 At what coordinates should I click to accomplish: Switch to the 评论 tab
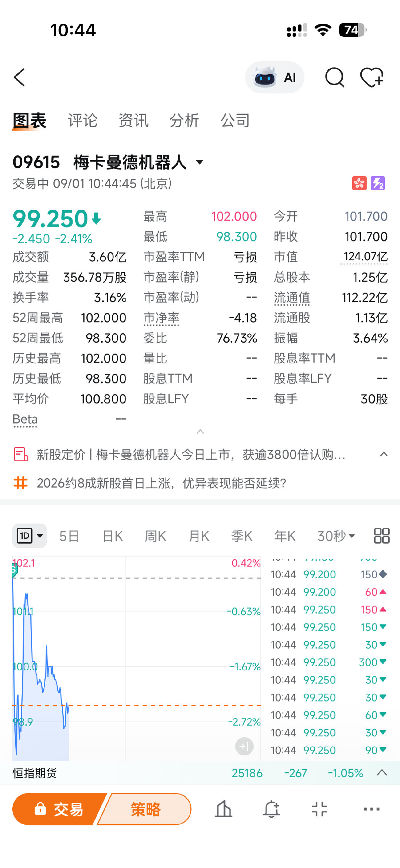pos(82,121)
